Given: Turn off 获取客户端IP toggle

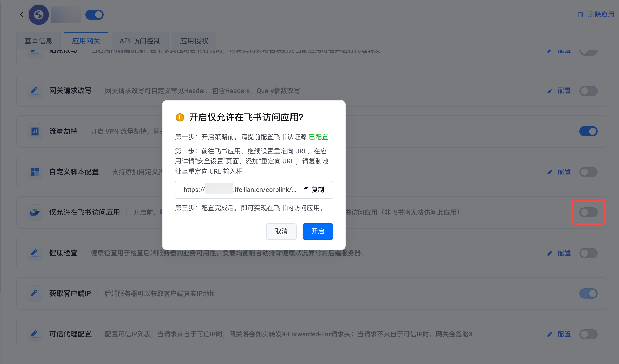Looking at the screenshot, I should tap(588, 294).
